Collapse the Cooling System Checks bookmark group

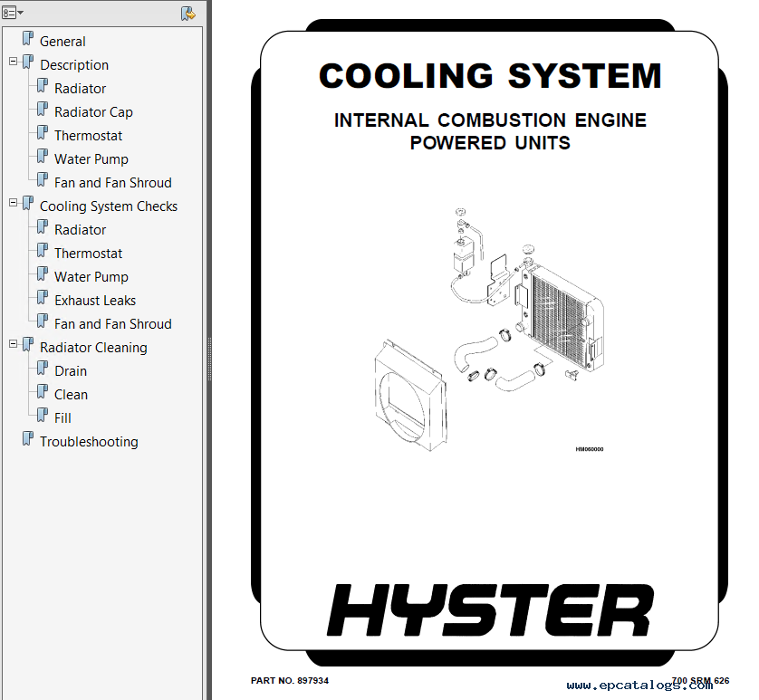pos(13,203)
